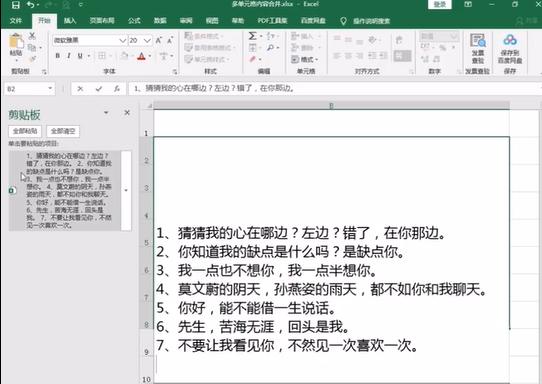Click the formula bar text
Viewport: 542px width, 384px height.
[x=214, y=88]
